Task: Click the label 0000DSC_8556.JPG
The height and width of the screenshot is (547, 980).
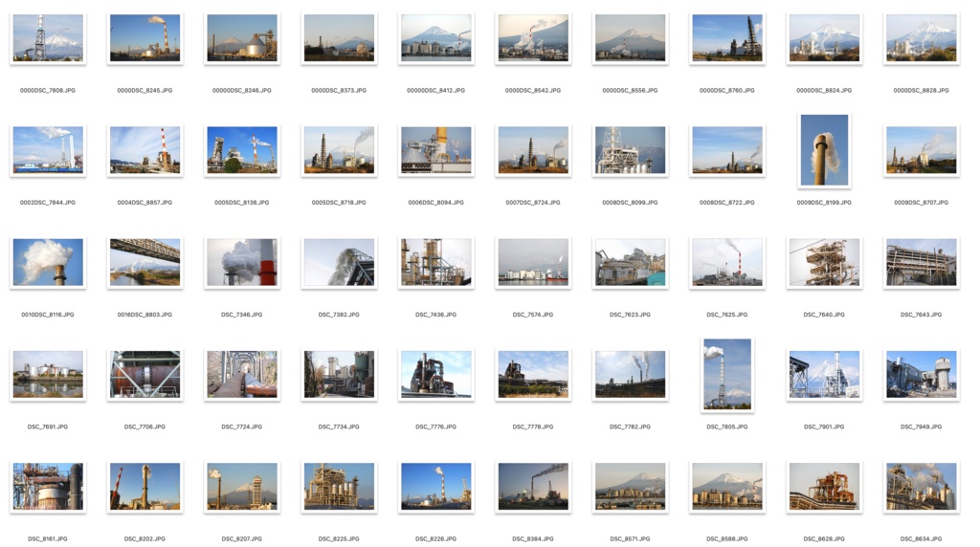Action: (x=630, y=91)
